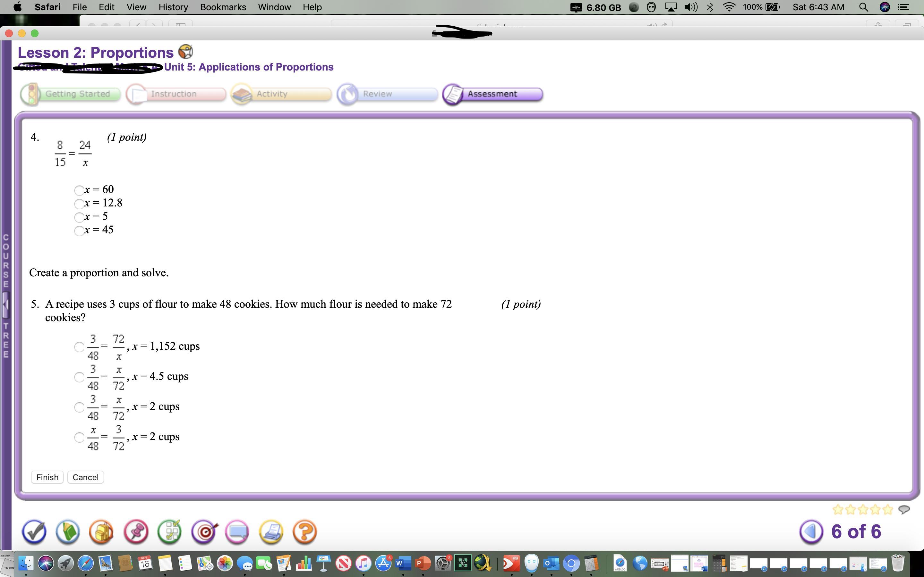Select the answer x = 45
The height and width of the screenshot is (577, 924).
79,231
